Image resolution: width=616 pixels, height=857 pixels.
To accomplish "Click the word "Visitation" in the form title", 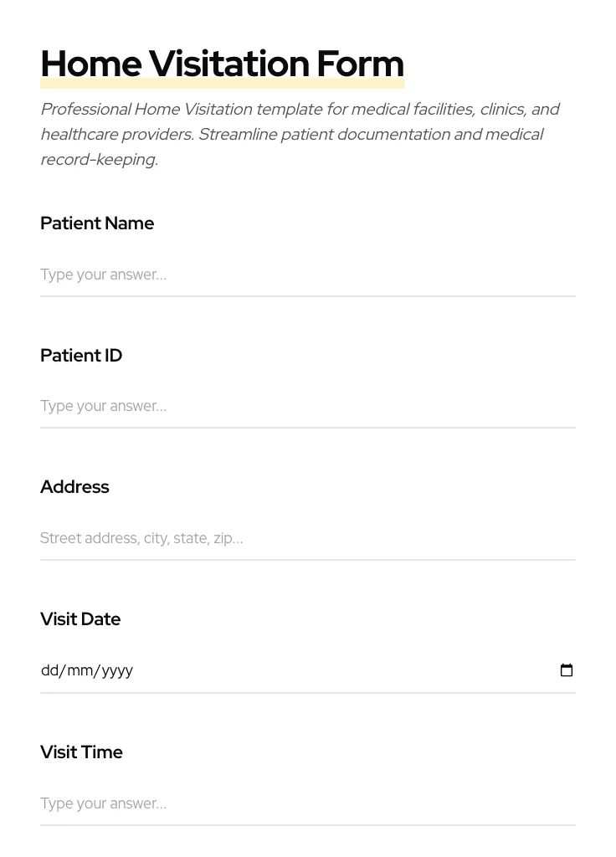I will point(228,64).
